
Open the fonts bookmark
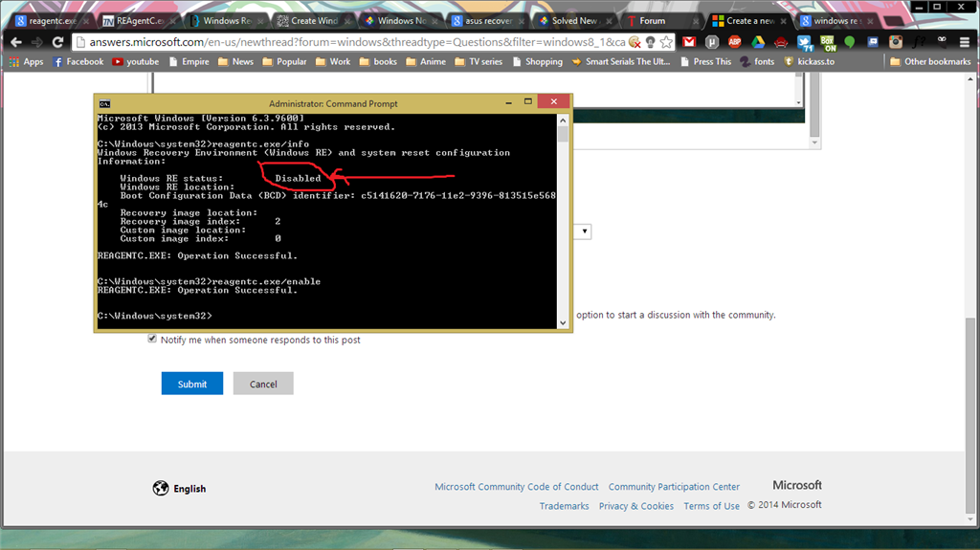(x=758, y=61)
